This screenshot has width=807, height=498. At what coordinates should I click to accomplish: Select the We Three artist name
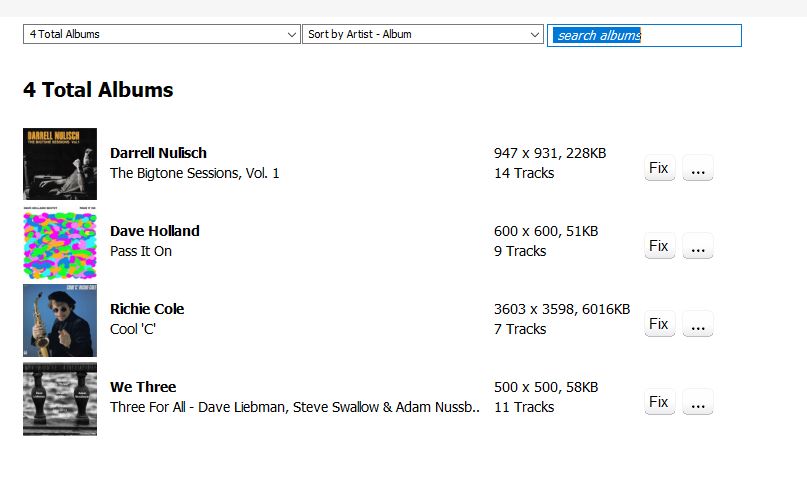pyautogui.click(x=143, y=387)
